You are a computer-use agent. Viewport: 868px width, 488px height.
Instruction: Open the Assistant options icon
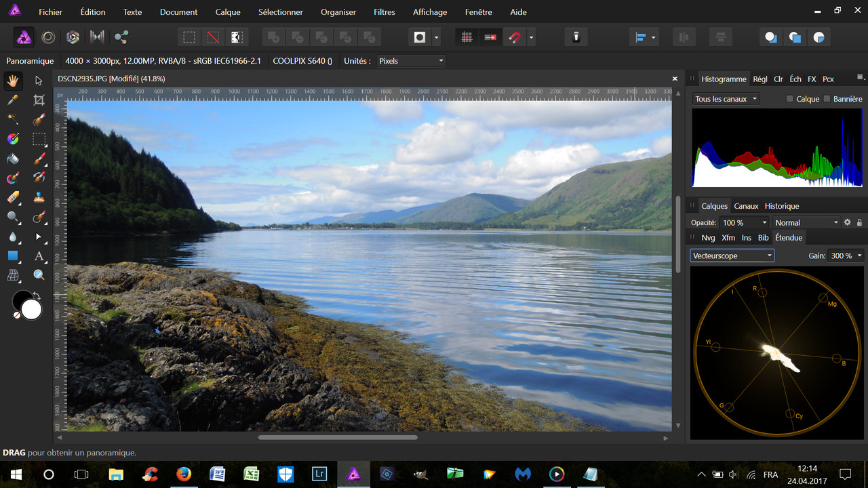[x=576, y=37]
